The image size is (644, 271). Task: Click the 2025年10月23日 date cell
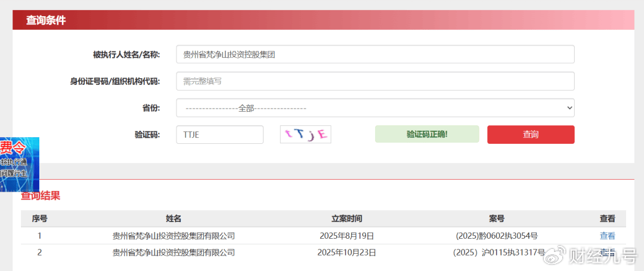[346, 252]
